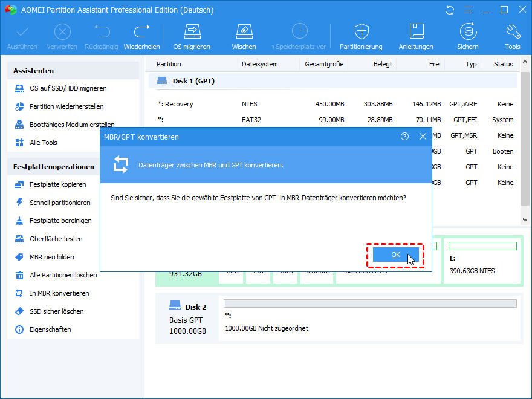Screen dimensions: 532x399
Task: Click the Typ column header
Action: (471, 64)
